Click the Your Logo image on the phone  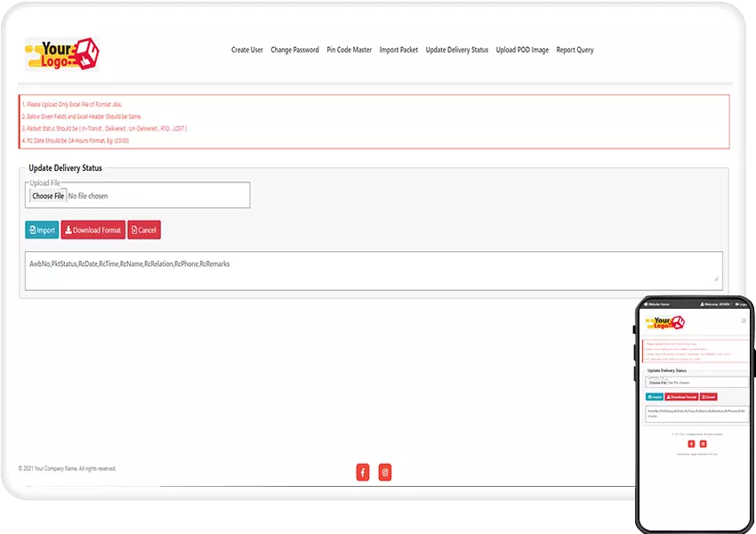click(x=665, y=322)
